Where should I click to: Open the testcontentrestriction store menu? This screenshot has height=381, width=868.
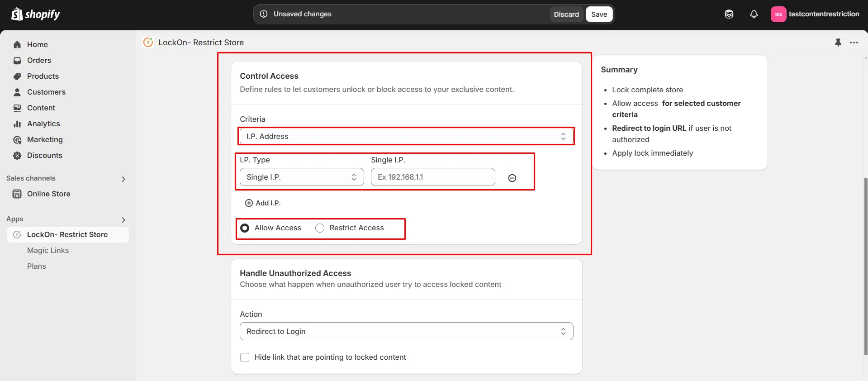click(x=815, y=14)
